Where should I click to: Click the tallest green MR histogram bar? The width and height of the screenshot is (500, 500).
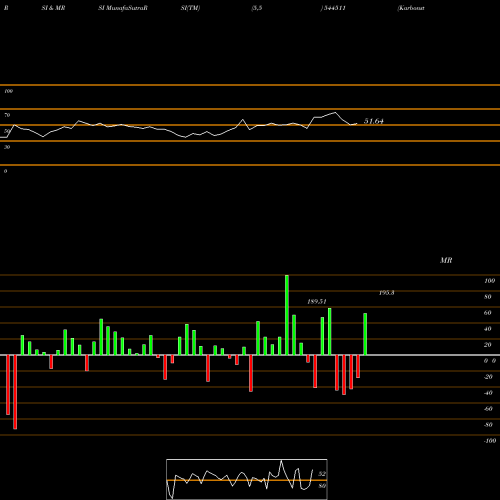point(287,315)
